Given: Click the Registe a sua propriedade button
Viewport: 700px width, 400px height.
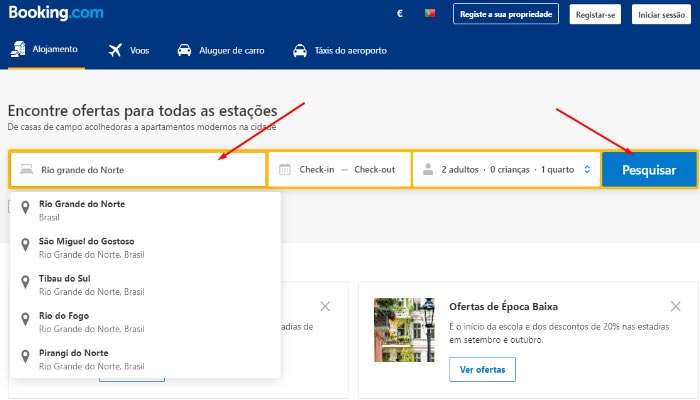Looking at the screenshot, I should pos(506,14).
